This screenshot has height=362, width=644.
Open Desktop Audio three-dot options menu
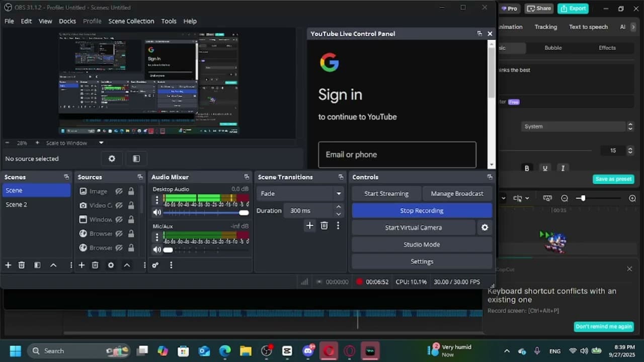pos(157,200)
